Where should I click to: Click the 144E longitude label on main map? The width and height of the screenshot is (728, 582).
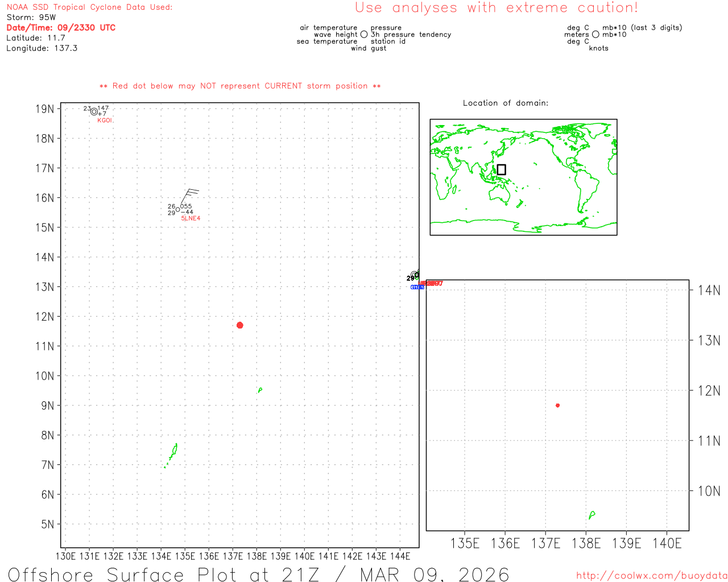click(400, 556)
